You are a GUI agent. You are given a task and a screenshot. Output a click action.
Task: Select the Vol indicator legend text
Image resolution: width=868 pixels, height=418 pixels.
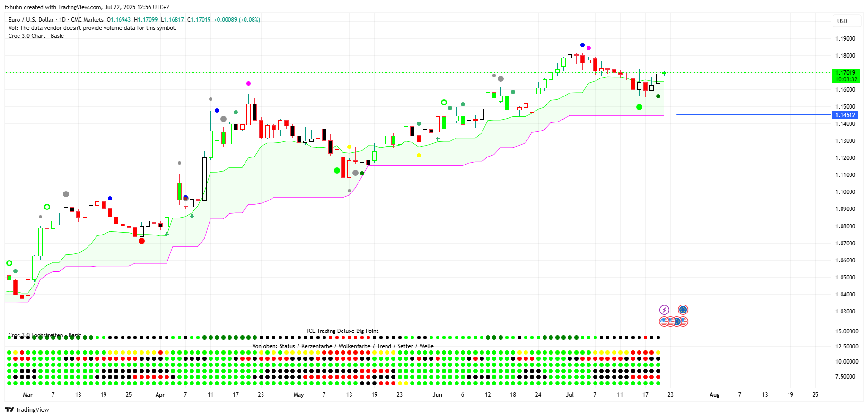[x=92, y=28]
